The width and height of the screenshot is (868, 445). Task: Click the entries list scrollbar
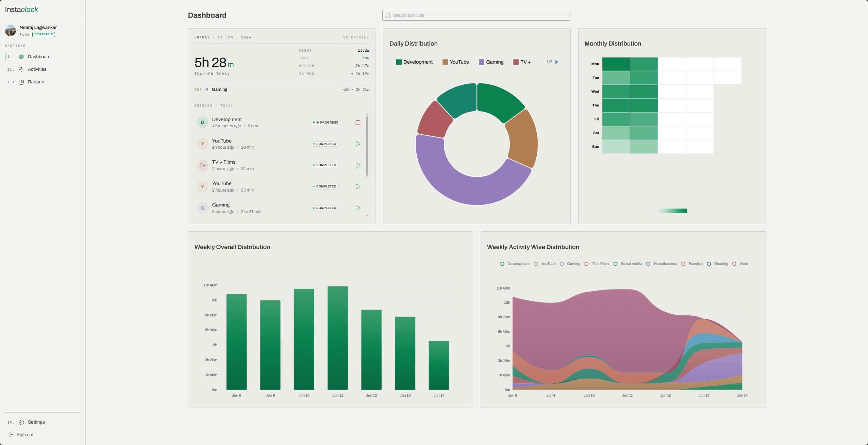coord(367,146)
